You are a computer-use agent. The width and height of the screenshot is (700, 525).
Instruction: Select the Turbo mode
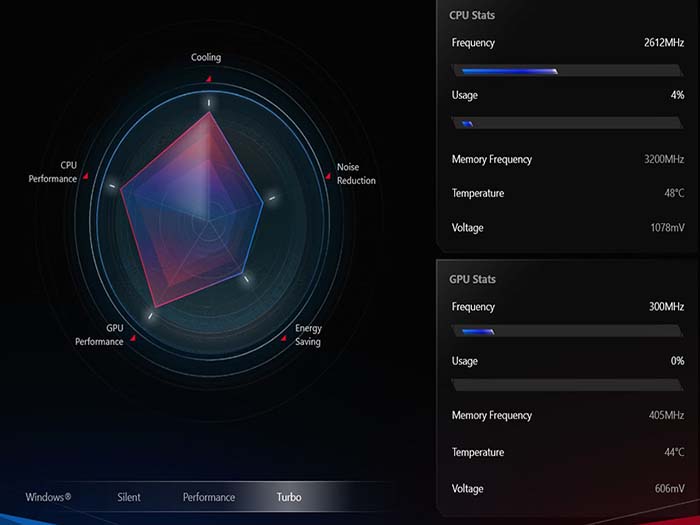click(x=289, y=497)
